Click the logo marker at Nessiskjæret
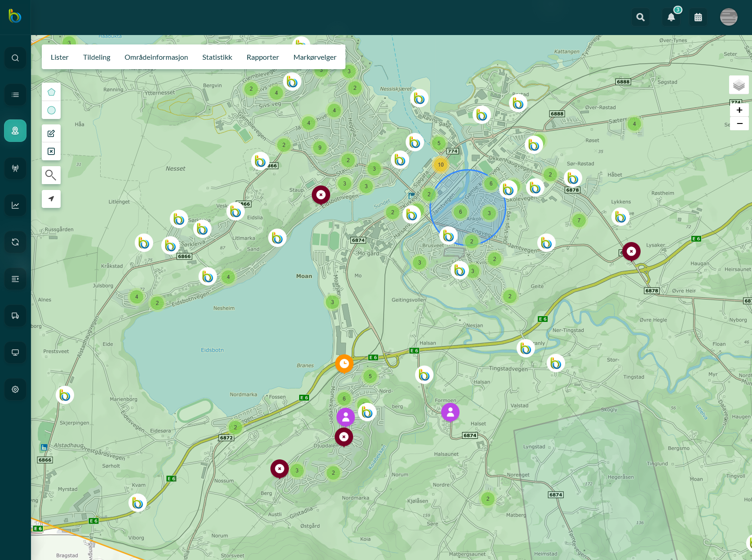The height and width of the screenshot is (560, 752). pyautogui.click(x=419, y=98)
